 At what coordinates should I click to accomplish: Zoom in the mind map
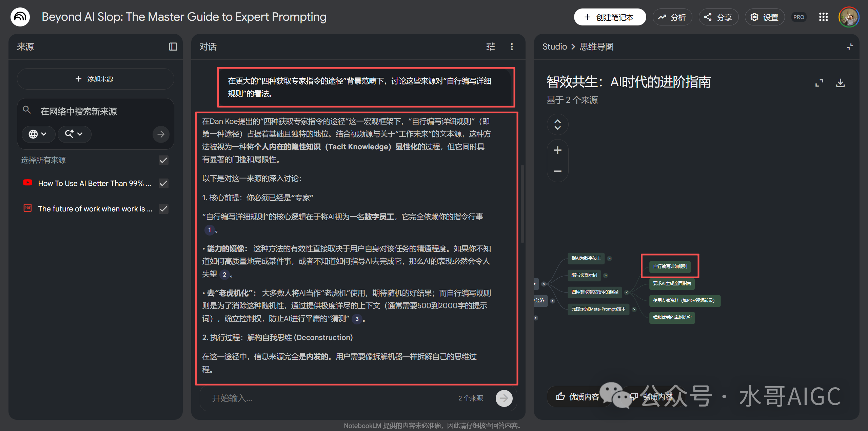pyautogui.click(x=557, y=150)
